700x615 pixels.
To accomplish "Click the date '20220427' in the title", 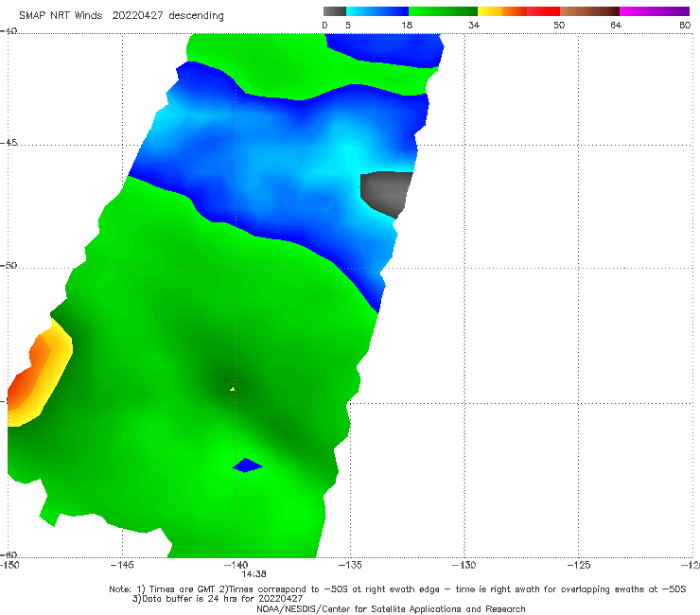I will pyautogui.click(x=137, y=15).
